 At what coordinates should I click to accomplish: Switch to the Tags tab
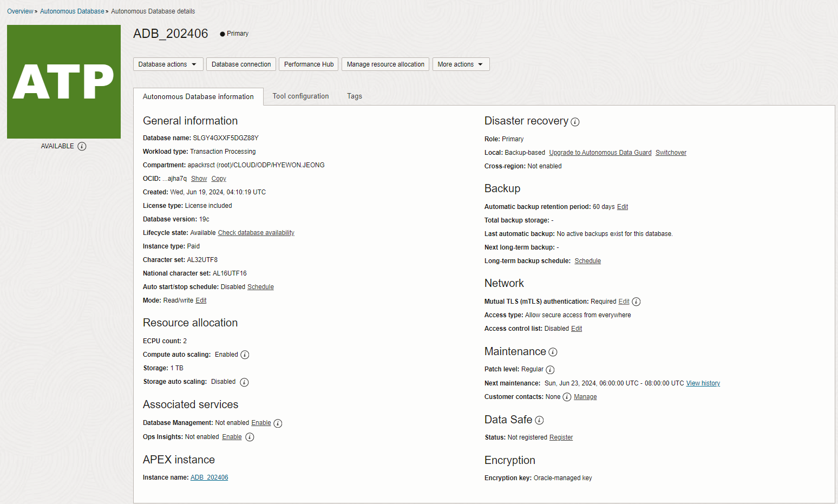[355, 96]
